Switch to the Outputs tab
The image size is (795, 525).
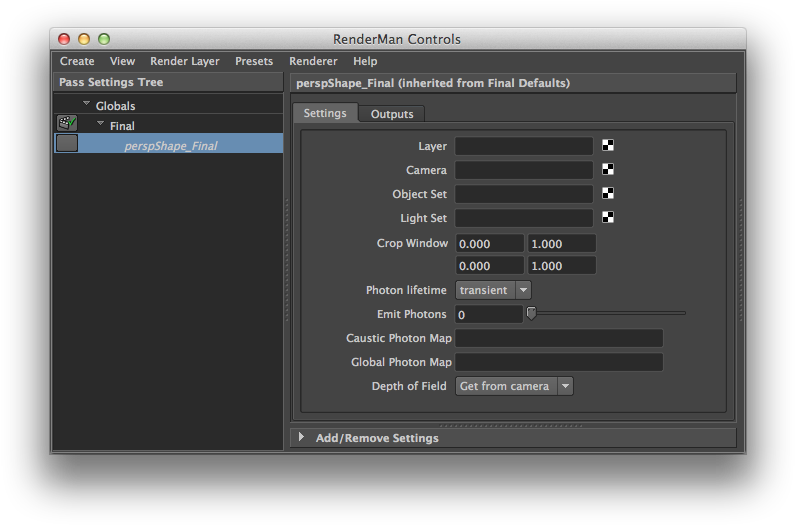click(392, 114)
